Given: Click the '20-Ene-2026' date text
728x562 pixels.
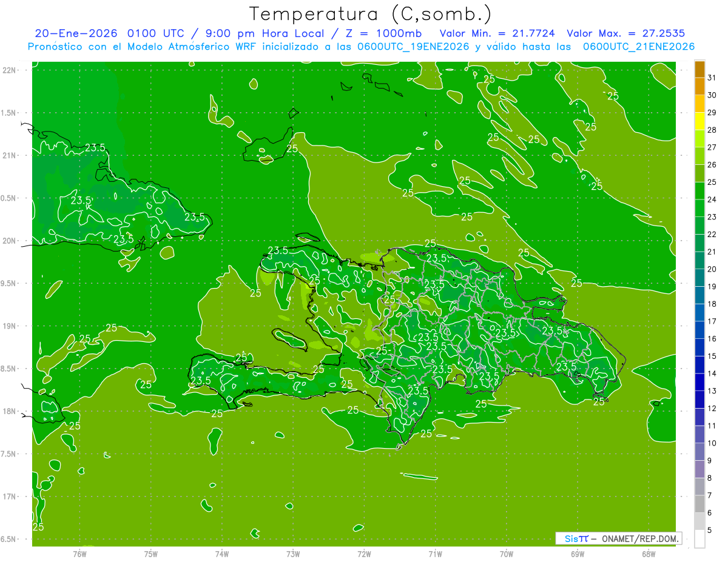Looking at the screenshot, I should (76, 33).
